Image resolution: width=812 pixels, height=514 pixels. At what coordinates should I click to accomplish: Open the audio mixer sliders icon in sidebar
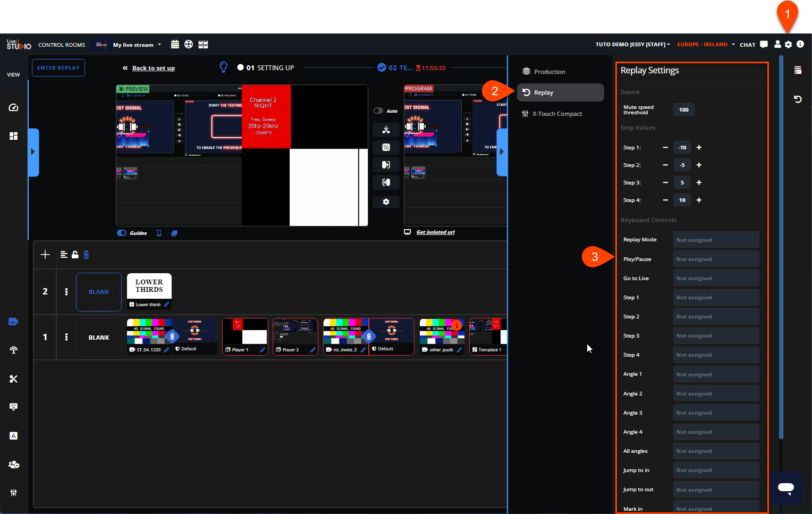point(14,493)
